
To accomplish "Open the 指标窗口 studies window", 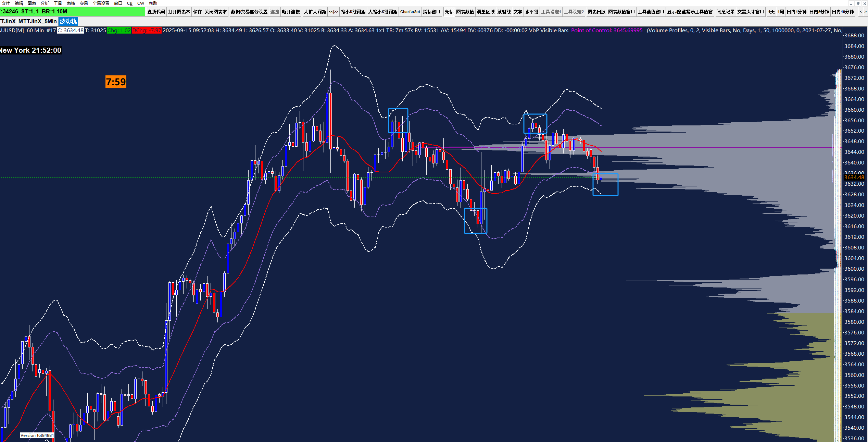I will point(431,12).
